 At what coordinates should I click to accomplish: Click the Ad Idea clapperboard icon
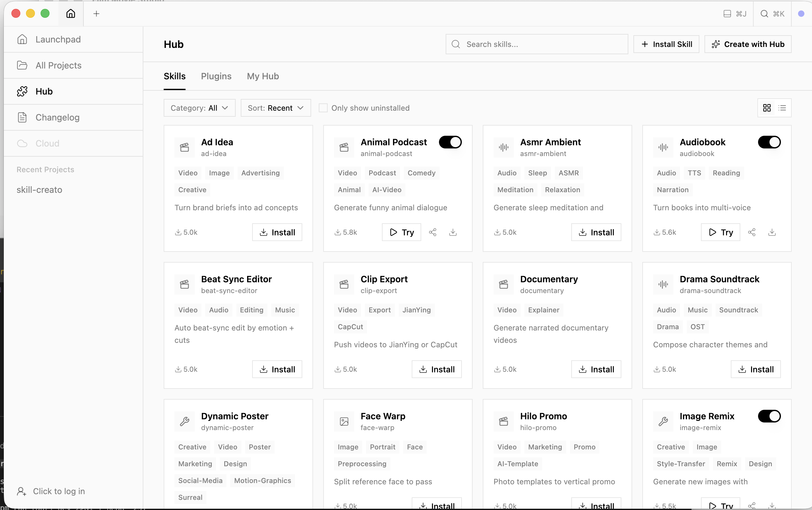[x=185, y=147]
